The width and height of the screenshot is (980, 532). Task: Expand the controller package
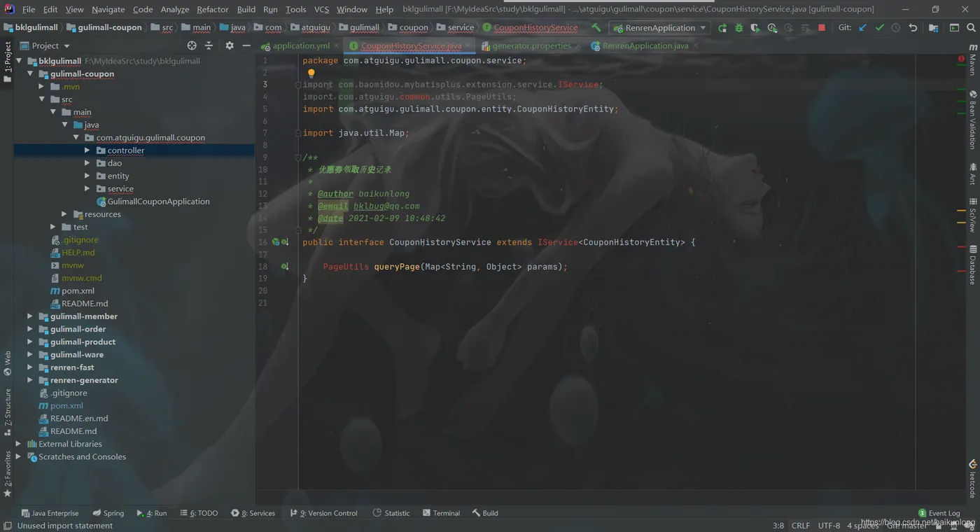click(x=87, y=150)
